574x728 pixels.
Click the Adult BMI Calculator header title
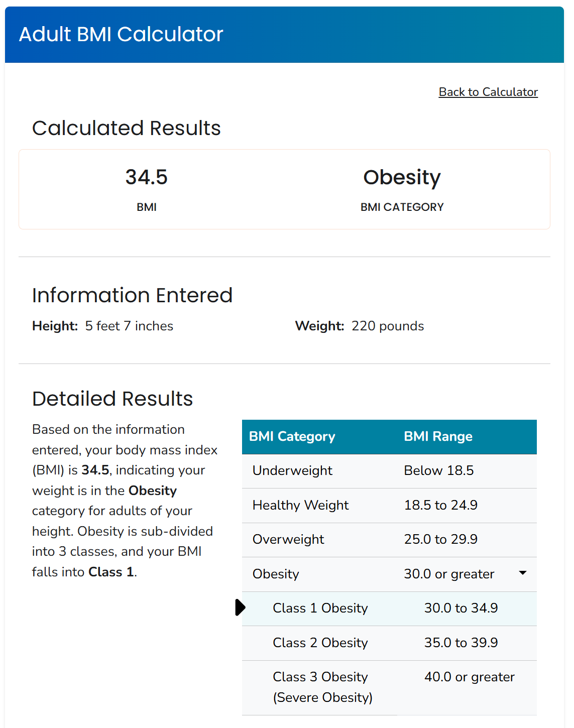point(121,34)
